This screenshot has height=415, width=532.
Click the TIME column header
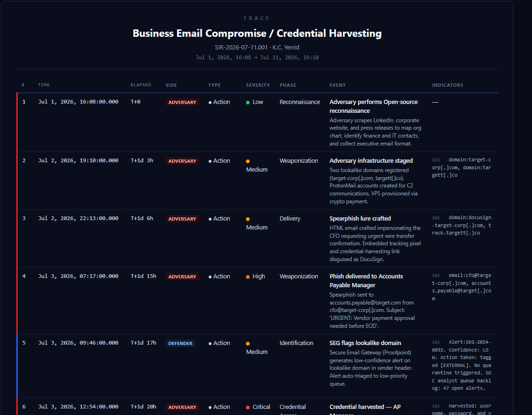tap(44, 85)
